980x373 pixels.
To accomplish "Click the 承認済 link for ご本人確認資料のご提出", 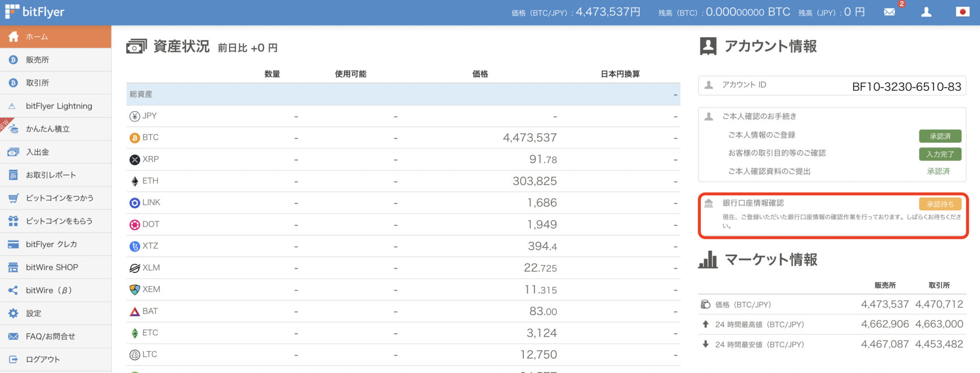I will (x=939, y=171).
